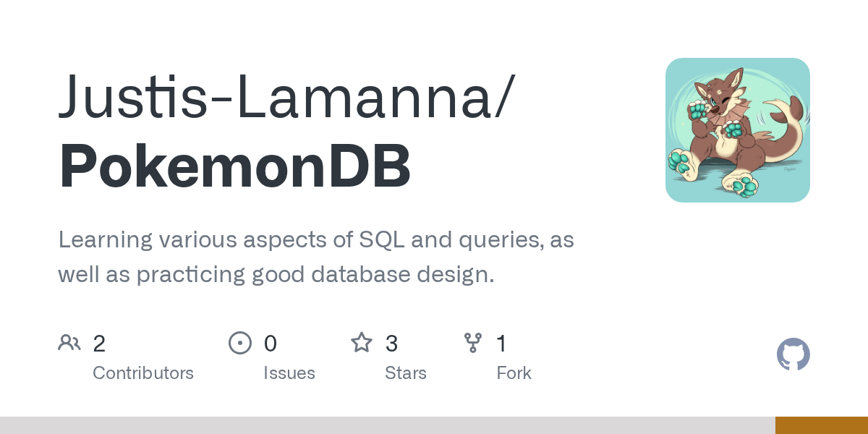The image size is (868, 434).
Task: Click the repository description text
Action: [x=316, y=257]
